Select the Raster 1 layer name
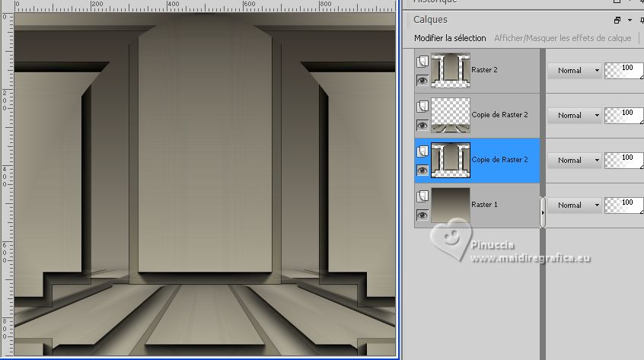644x360 pixels. click(484, 205)
